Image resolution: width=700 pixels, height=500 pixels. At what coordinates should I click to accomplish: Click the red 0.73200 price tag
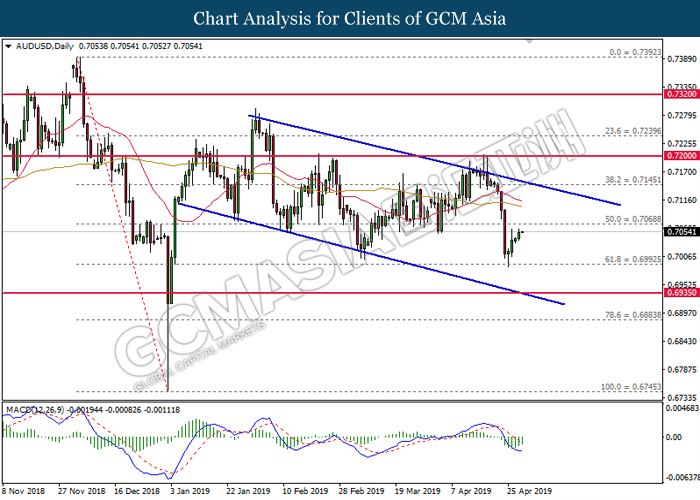click(680, 95)
